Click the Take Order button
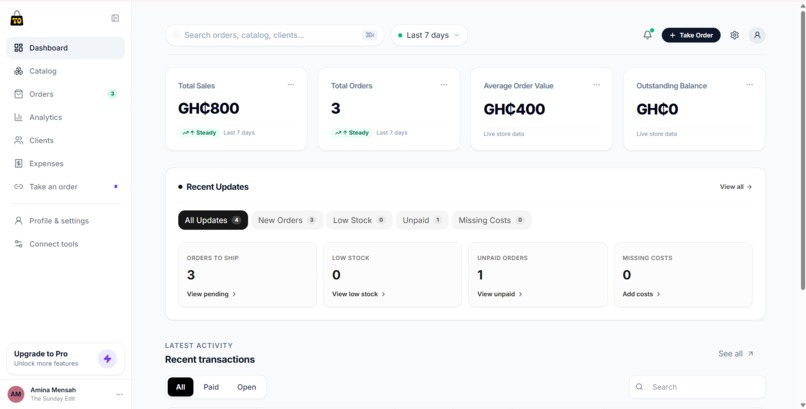 691,35
